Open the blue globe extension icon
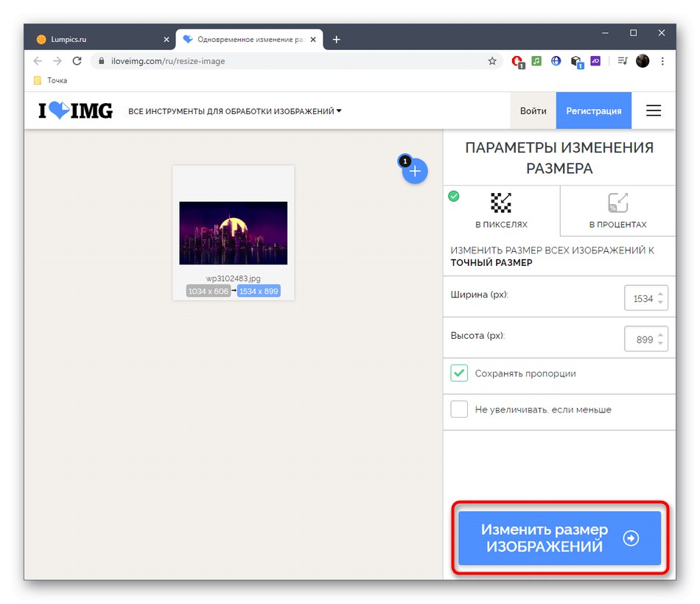This screenshot has height=604, width=700. coord(556,60)
